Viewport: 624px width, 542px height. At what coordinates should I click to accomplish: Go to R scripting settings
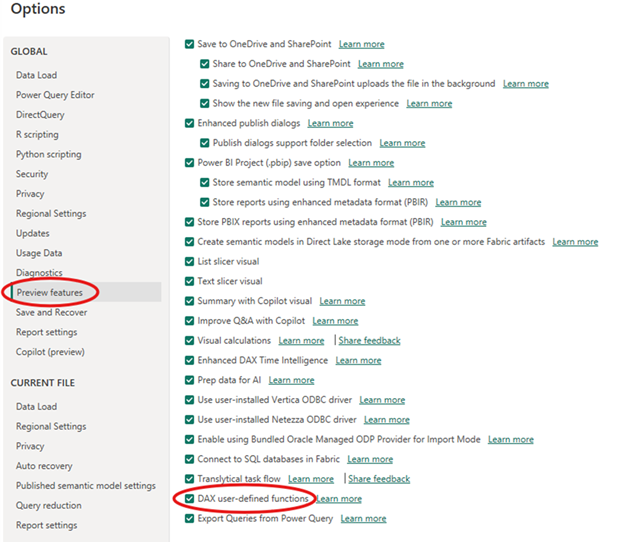pyautogui.click(x=37, y=135)
